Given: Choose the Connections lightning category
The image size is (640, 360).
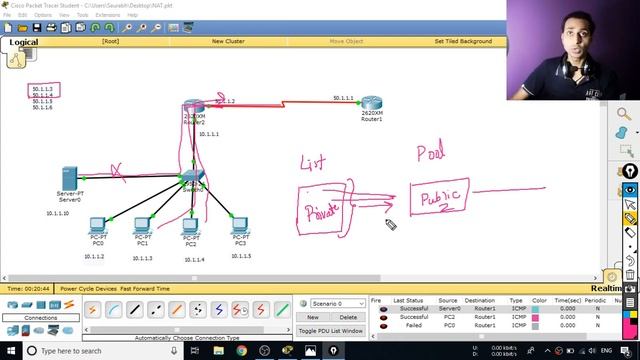Looking at the screenshot, I should click(x=69, y=304).
